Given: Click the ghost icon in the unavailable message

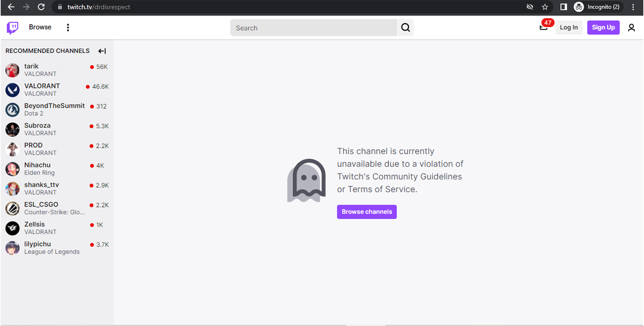Looking at the screenshot, I should pos(307,180).
